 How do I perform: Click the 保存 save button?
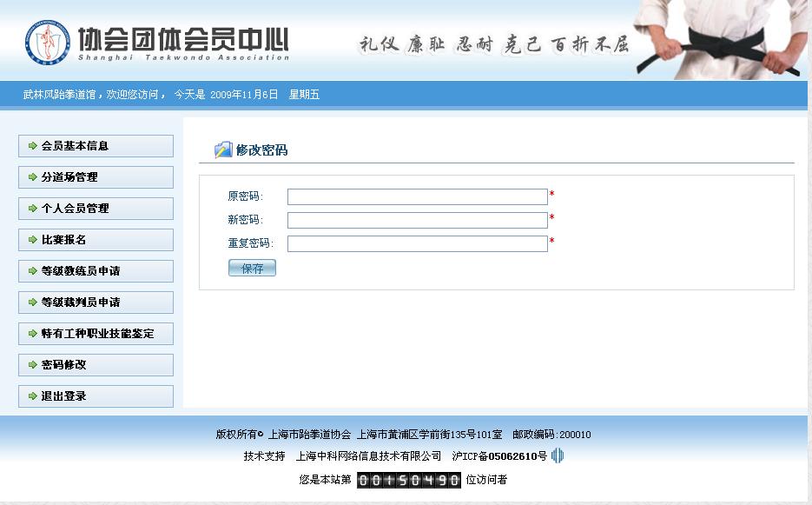(x=252, y=268)
